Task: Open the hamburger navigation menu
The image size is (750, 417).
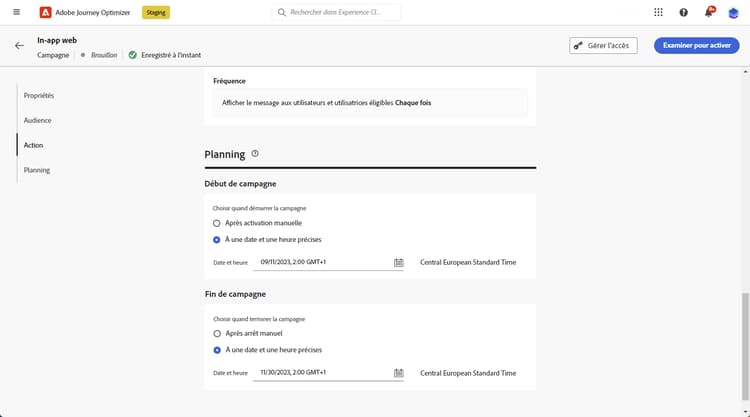Action: pos(16,12)
